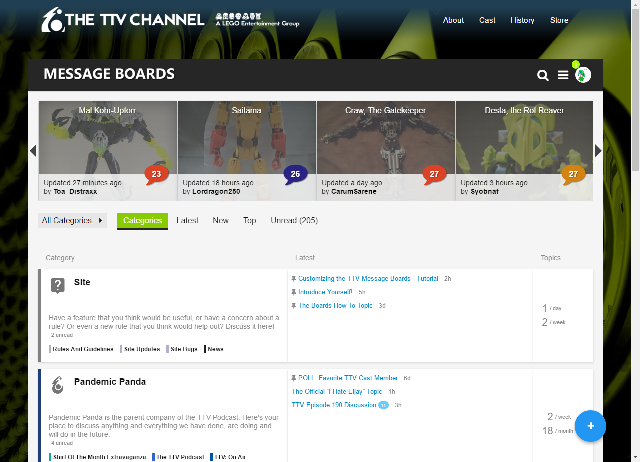Open TTV: On Air subcategory

click(230, 457)
